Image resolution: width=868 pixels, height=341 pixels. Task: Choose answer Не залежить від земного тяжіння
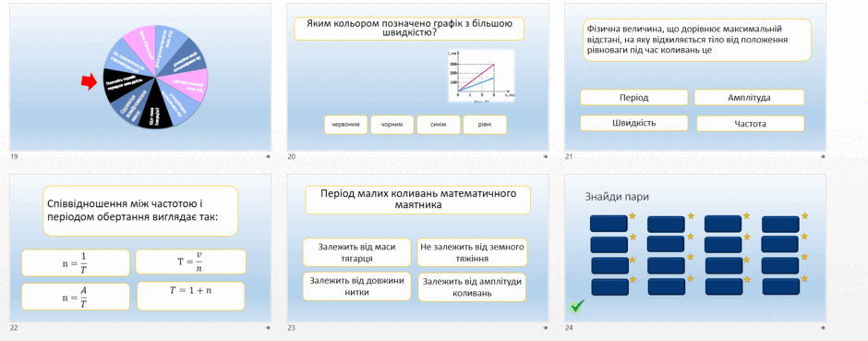(x=472, y=252)
